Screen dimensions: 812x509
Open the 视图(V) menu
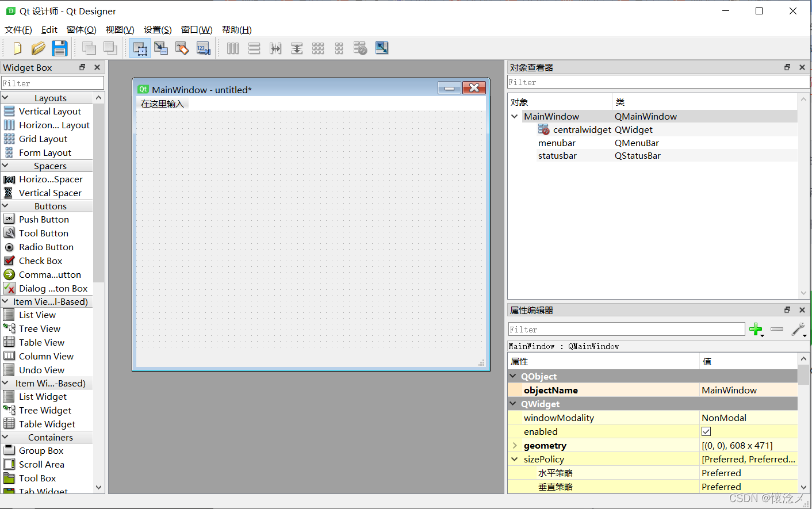point(120,30)
